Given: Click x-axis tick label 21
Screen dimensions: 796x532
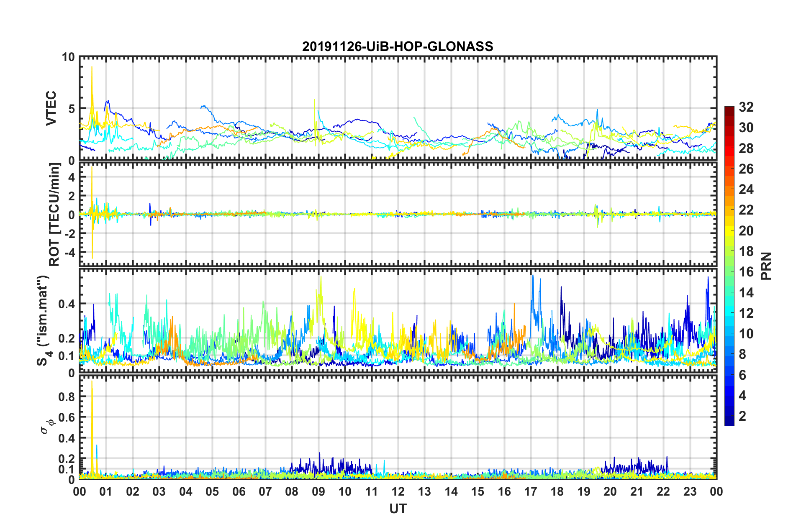Looking at the screenshot, I should (x=637, y=491).
